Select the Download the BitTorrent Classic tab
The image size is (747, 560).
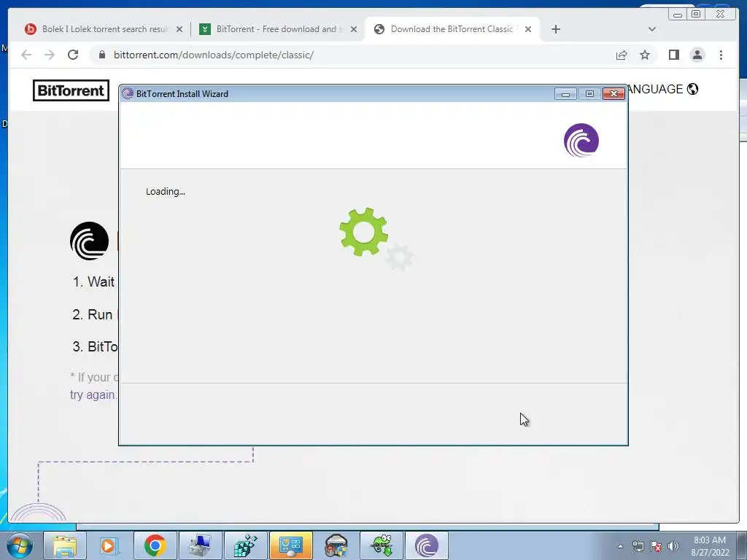tap(452, 29)
